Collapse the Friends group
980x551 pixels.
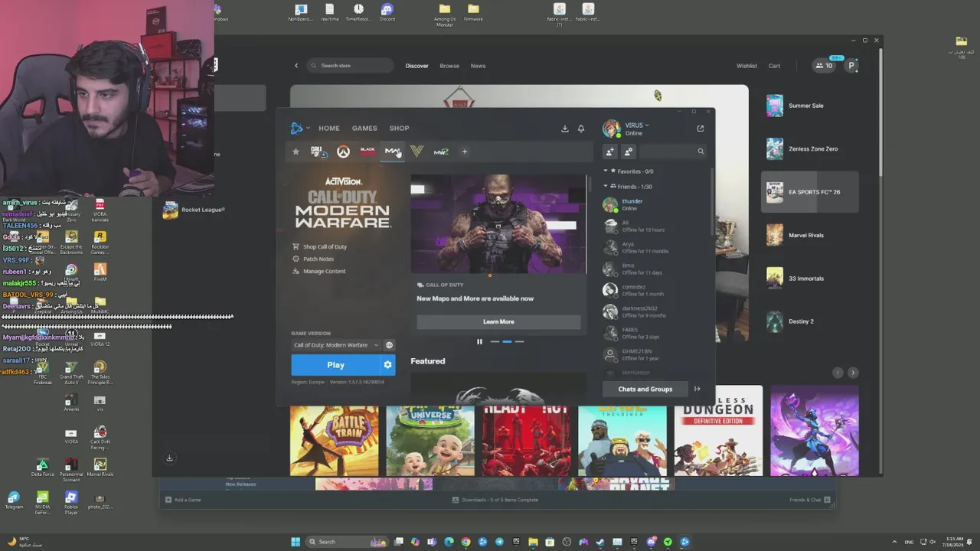pyautogui.click(x=606, y=186)
